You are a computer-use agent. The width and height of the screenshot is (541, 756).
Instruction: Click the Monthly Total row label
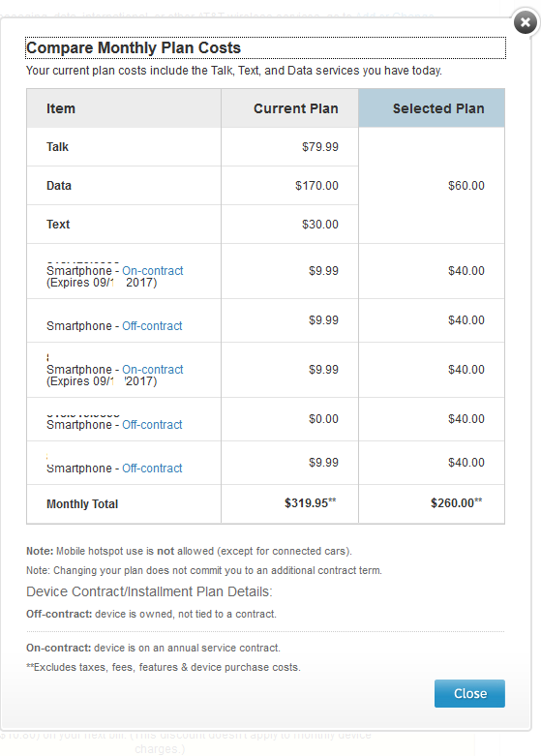click(82, 504)
